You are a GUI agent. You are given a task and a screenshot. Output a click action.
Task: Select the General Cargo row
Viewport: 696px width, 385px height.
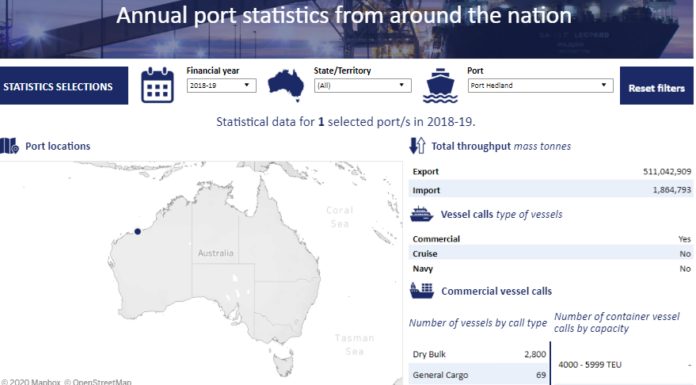point(479,375)
